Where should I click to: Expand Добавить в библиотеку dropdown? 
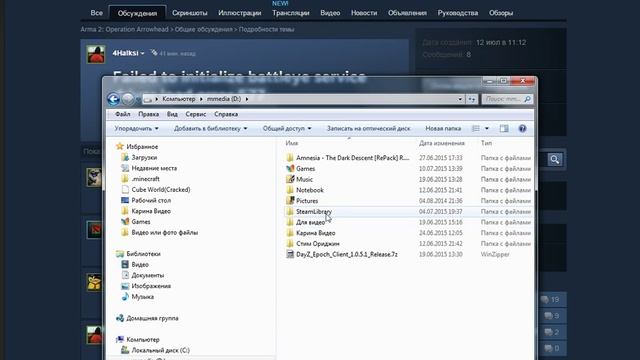point(211,129)
